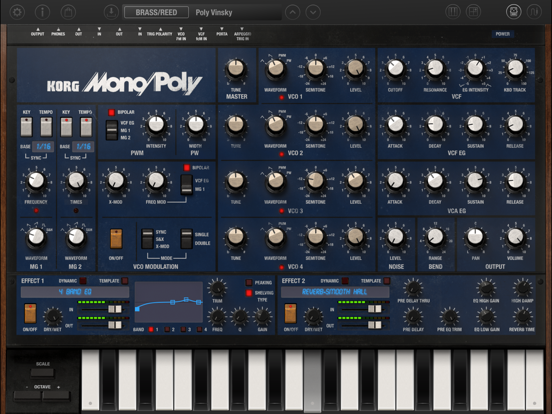
Task: Tap the VCO 3 red LED indicator
Action: pos(282,211)
